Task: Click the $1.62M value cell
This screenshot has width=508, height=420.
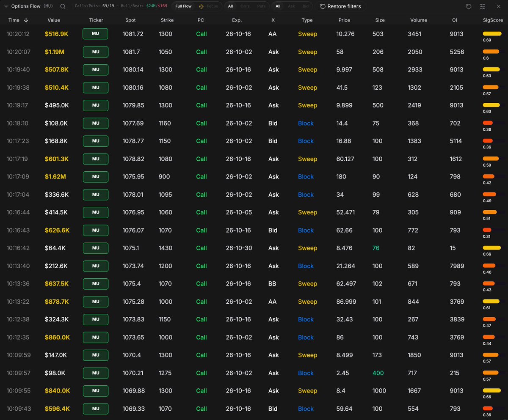Action: tap(55, 177)
